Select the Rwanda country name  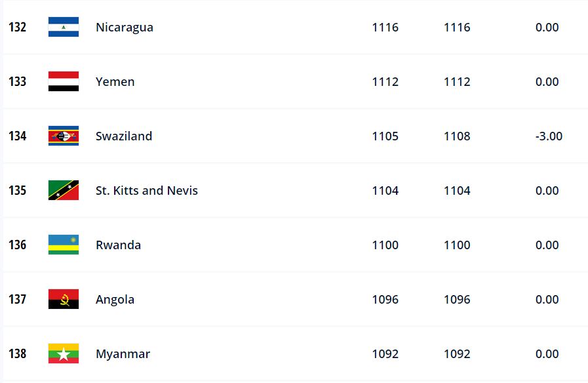pyautogui.click(x=119, y=245)
